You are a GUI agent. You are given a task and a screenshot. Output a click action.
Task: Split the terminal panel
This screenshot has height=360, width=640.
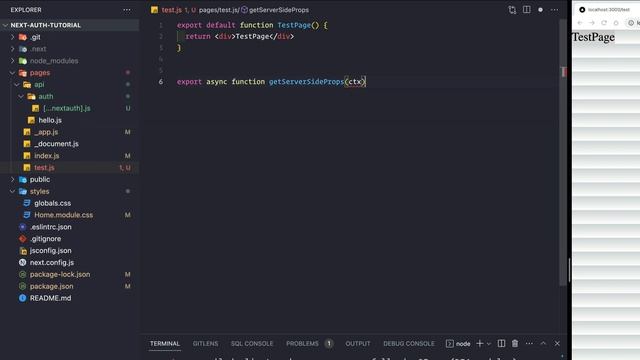pyautogui.click(x=501, y=344)
